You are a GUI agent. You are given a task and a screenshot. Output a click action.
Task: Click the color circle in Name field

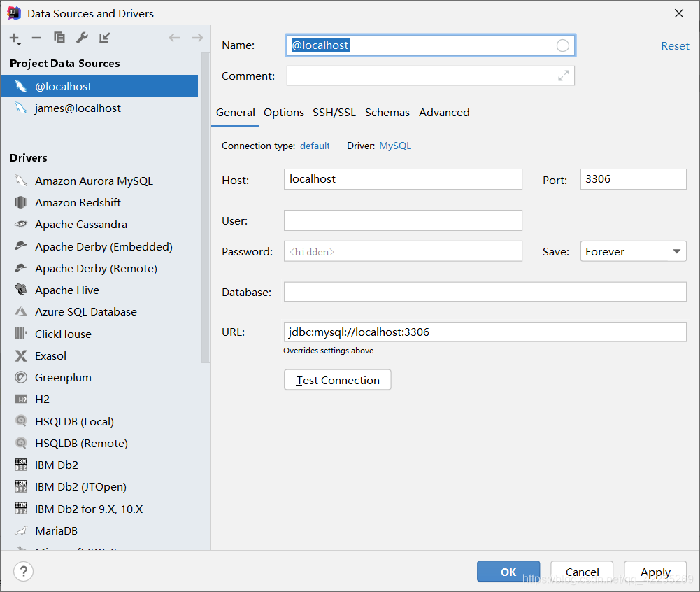562,45
